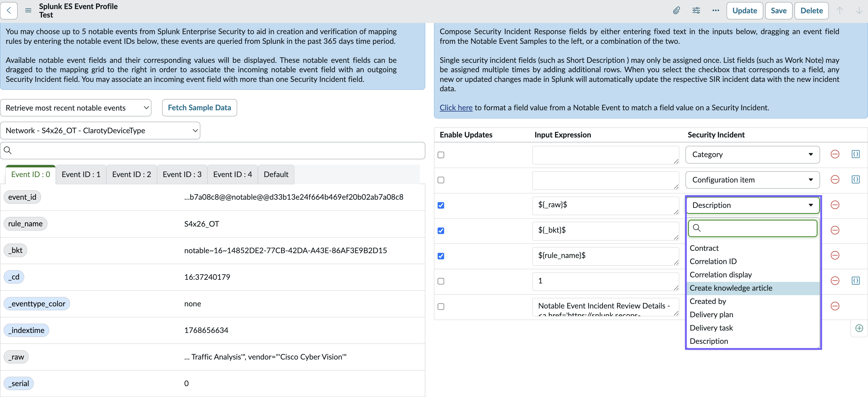
Task: Remove the Category mapping row
Action: tap(835, 154)
